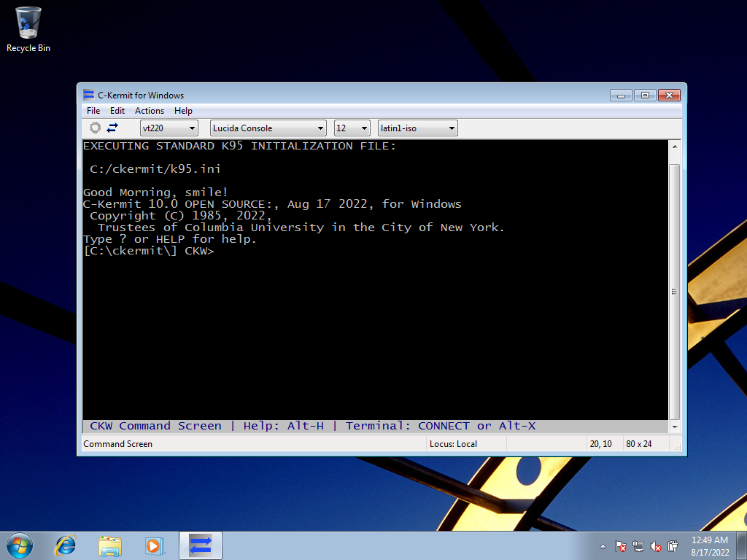Screen dimensions: 747x560
Task: Click the CKW> command prompt line
Action: 149,251
